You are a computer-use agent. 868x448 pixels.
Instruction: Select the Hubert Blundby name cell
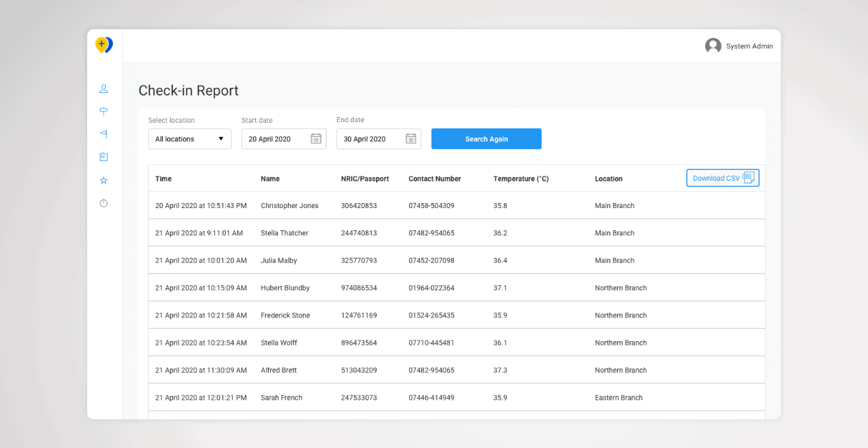click(285, 288)
